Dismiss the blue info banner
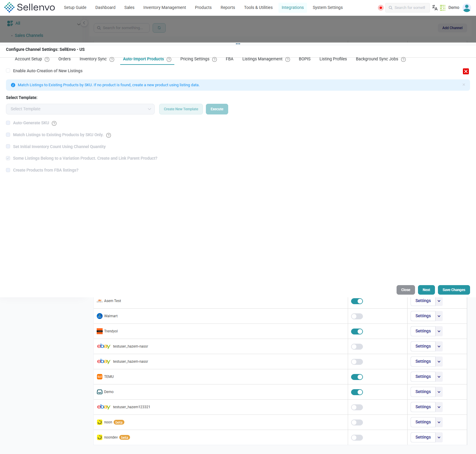 click(464, 85)
